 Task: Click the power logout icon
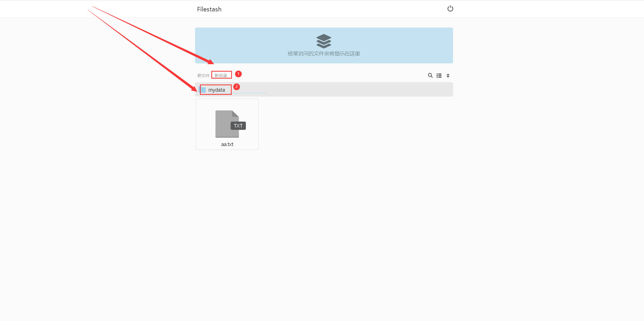450,9
